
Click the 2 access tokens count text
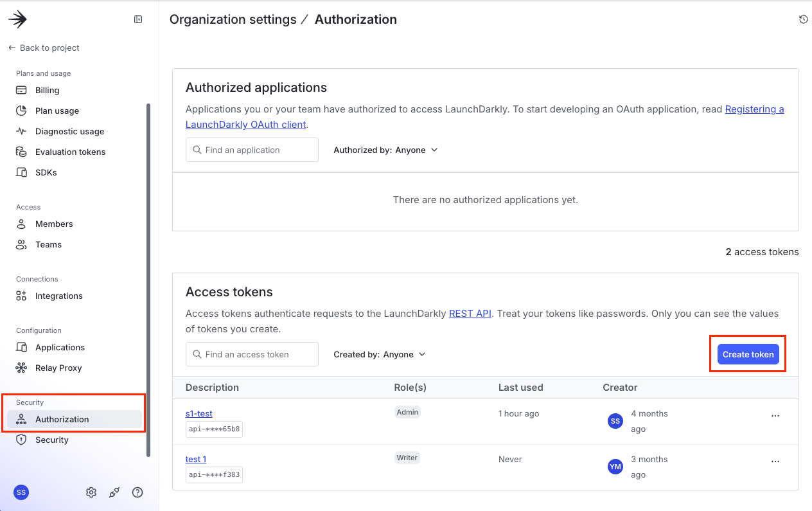(763, 252)
